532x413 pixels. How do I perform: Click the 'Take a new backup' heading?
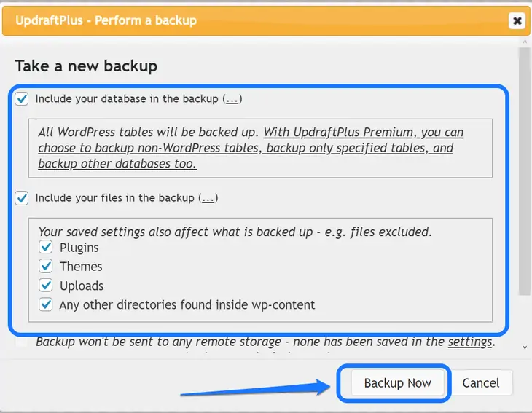pyautogui.click(x=86, y=66)
